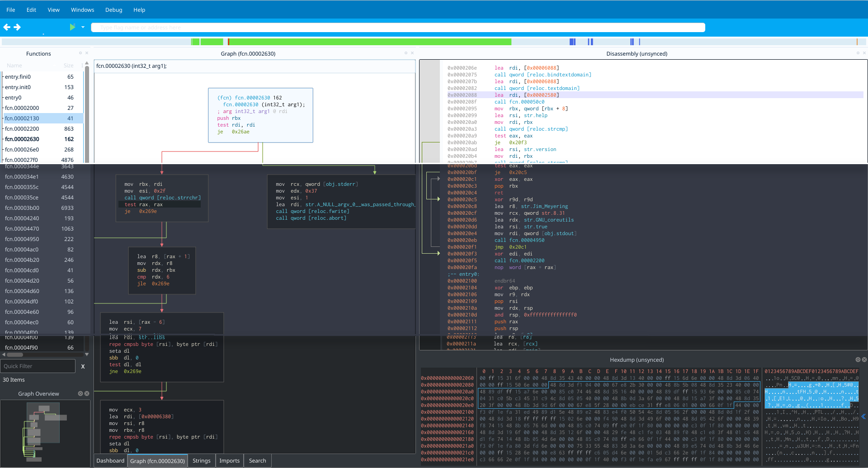Image resolution: width=868 pixels, height=468 pixels.
Task: Sort functions by Size column header
Action: [x=68, y=66]
